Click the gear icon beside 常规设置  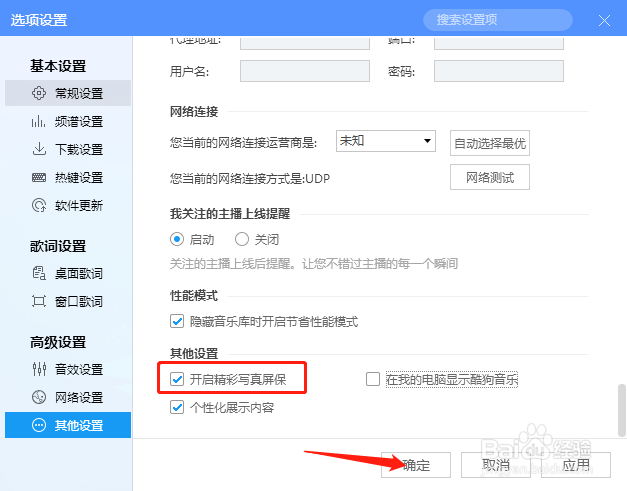click(39, 93)
